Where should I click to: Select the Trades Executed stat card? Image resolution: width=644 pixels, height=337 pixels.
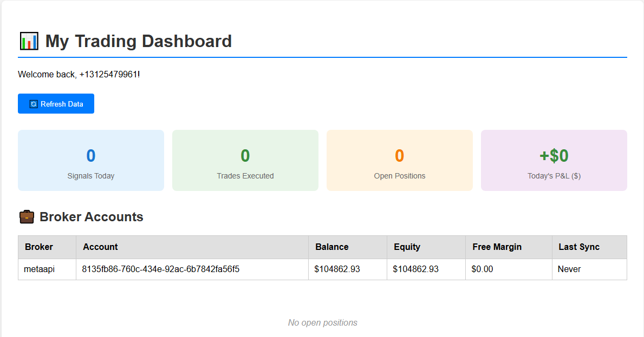point(245,160)
